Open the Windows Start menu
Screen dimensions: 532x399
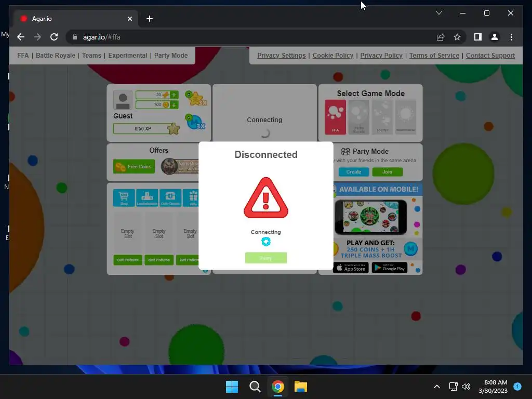pyautogui.click(x=232, y=387)
